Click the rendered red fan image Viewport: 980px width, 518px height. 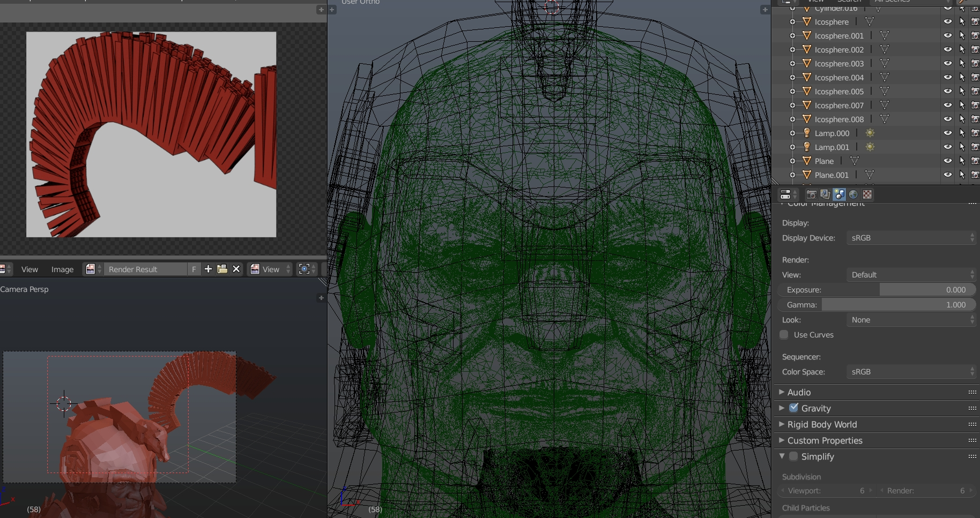coord(151,134)
